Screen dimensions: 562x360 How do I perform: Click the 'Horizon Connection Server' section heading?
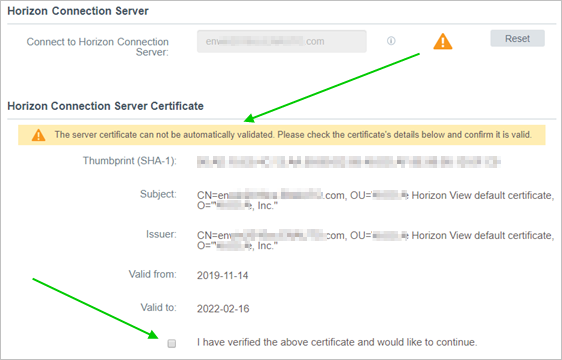coord(78,11)
